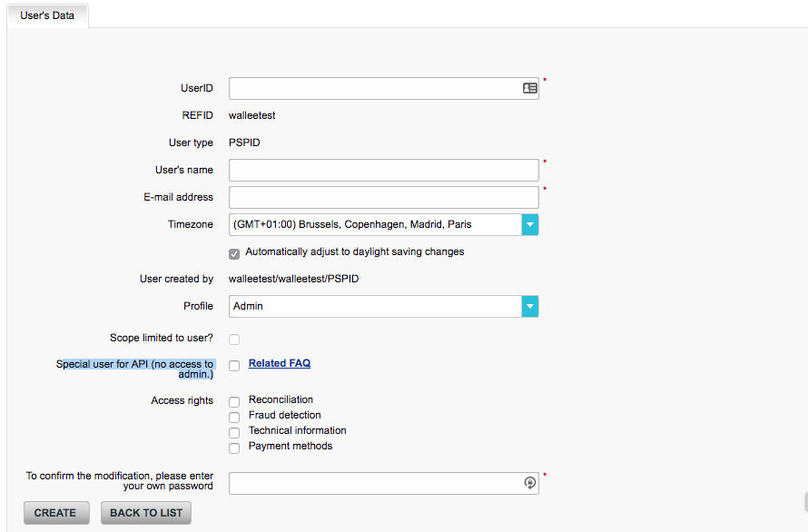Enable Payment methods access right
Screen dimensions: 808x532
(x=234, y=448)
